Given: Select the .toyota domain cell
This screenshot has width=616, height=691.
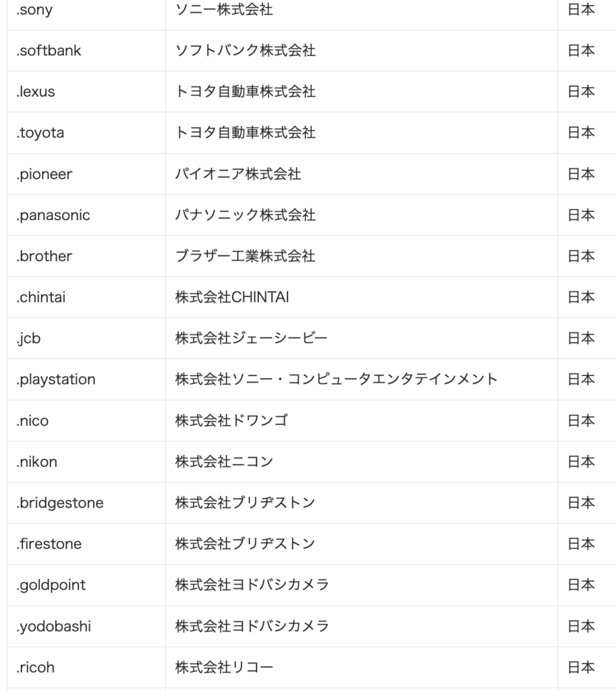Looking at the screenshot, I should pos(40,133).
